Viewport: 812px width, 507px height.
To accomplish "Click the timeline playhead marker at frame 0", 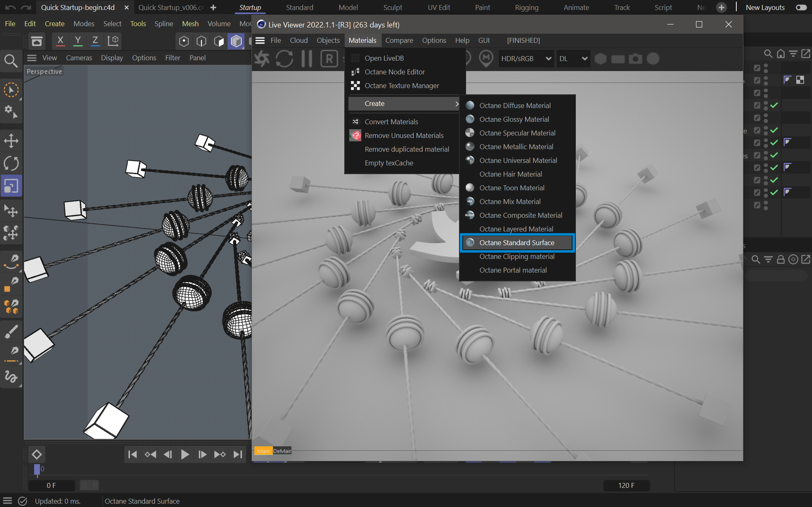I will [x=37, y=469].
